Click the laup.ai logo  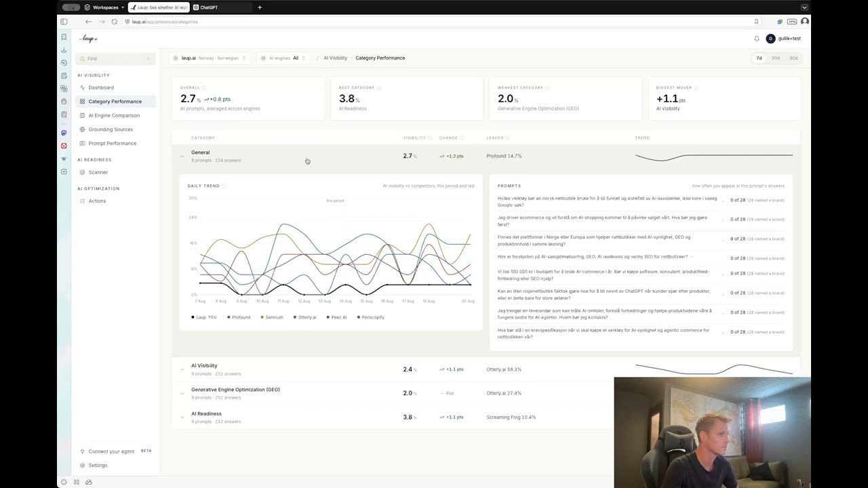point(88,39)
